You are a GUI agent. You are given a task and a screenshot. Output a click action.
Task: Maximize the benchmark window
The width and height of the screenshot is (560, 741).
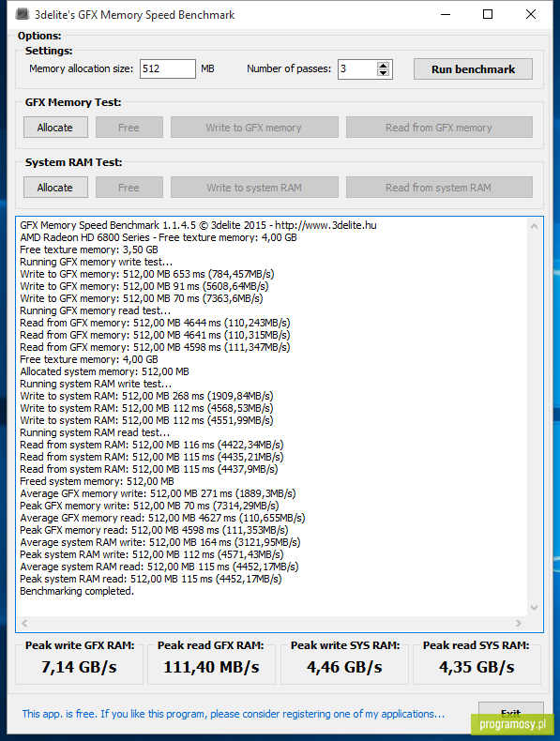point(488,14)
